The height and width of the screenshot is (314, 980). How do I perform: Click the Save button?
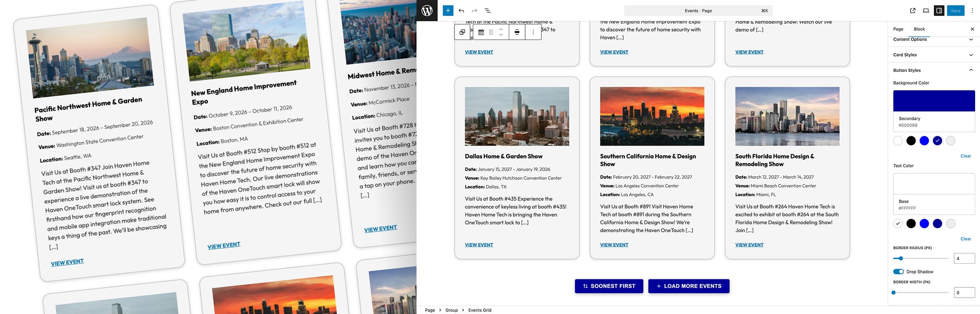click(x=955, y=11)
